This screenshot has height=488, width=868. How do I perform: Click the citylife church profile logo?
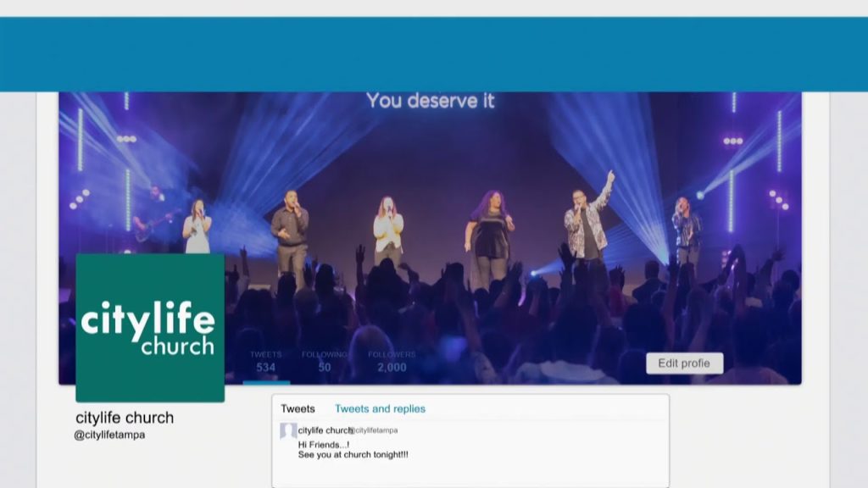tap(150, 328)
